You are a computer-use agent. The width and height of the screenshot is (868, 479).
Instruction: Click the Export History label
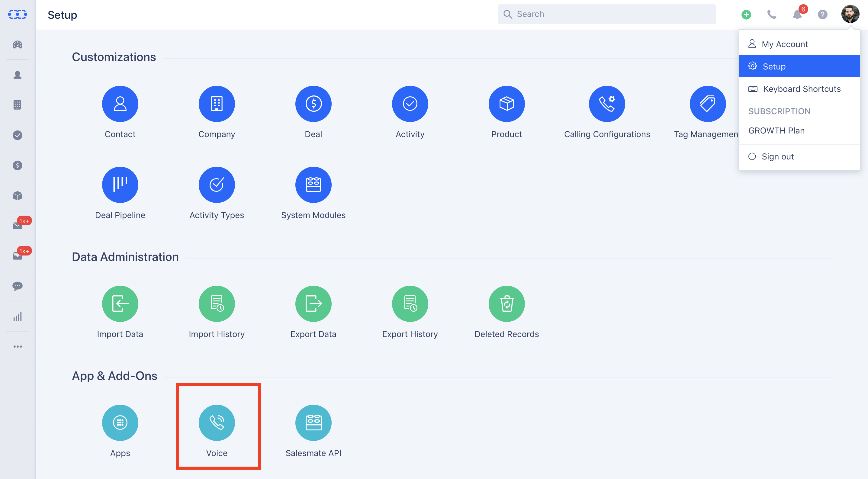click(x=410, y=334)
